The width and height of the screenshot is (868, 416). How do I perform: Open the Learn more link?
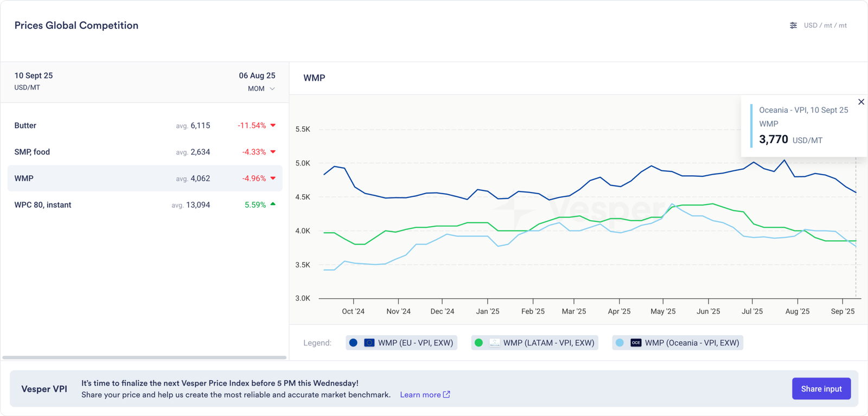420,395
